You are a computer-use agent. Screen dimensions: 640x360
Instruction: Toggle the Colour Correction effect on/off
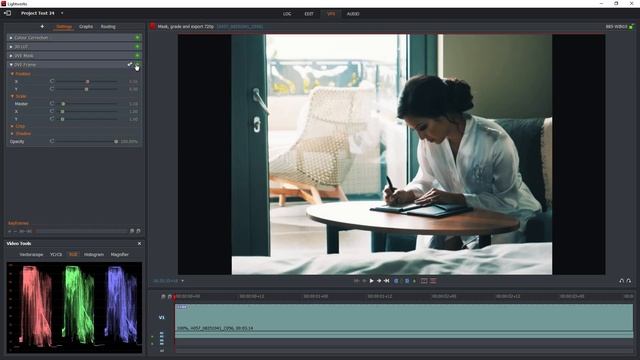tap(138, 38)
